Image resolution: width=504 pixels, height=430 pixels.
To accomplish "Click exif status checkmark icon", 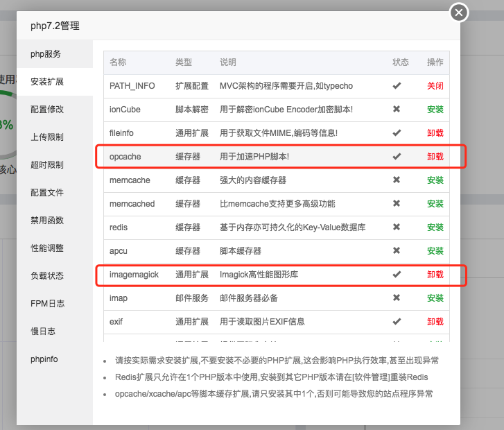I will coord(397,321).
